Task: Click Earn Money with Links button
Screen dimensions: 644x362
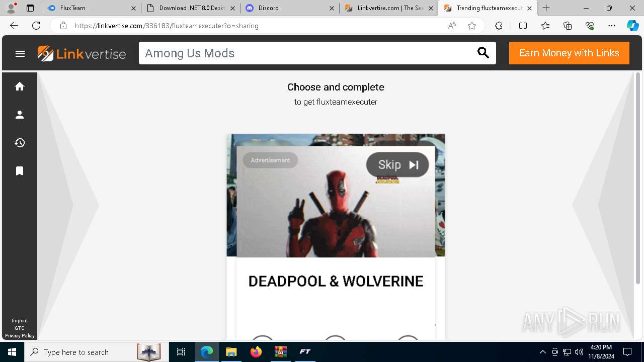Action: pos(569,53)
